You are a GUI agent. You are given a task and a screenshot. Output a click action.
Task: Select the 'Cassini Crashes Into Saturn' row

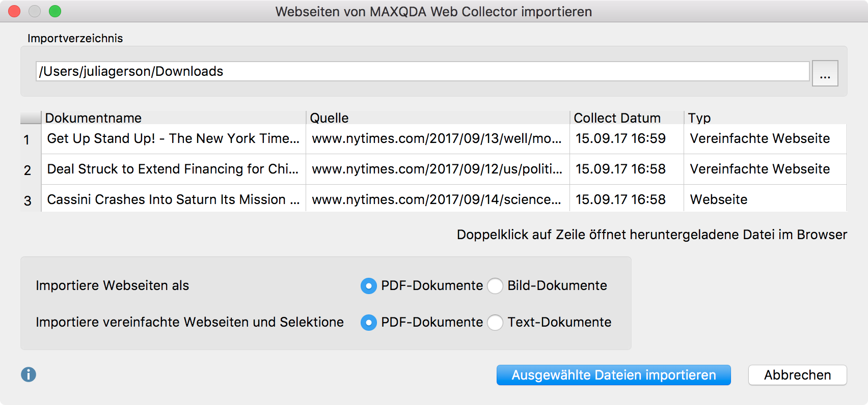pyautogui.click(x=173, y=199)
